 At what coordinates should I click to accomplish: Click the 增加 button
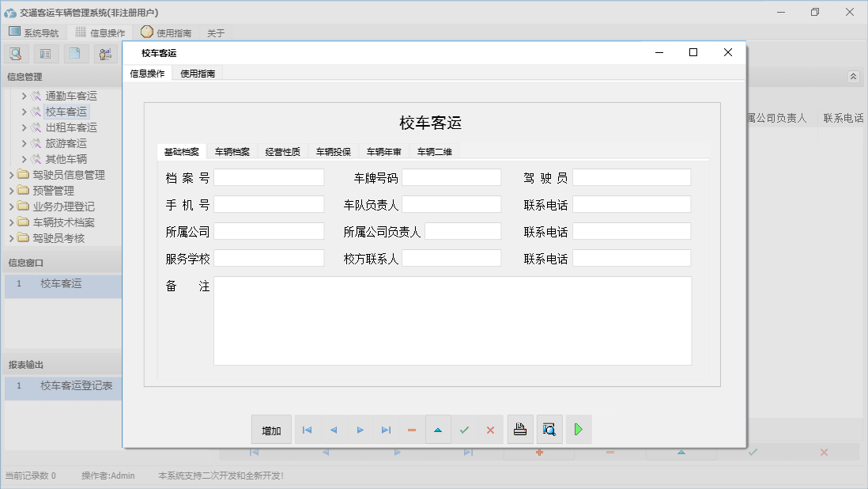click(x=271, y=430)
